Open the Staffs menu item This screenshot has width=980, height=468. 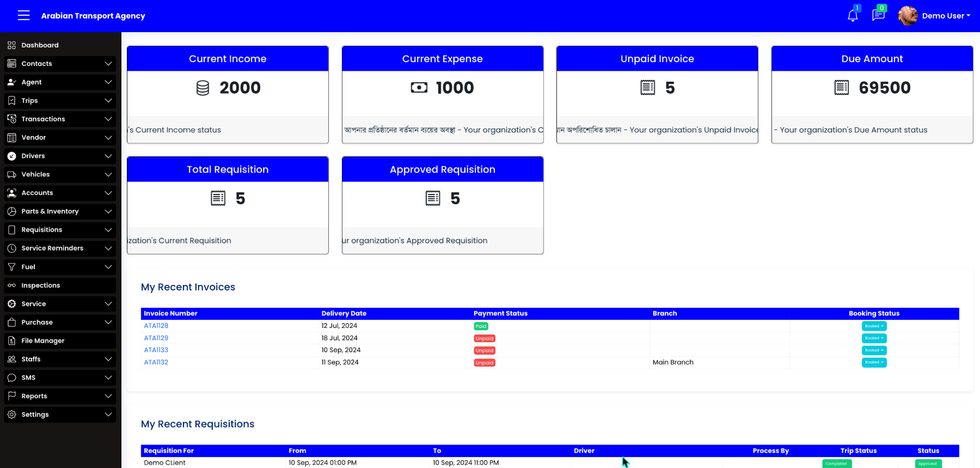coord(60,359)
